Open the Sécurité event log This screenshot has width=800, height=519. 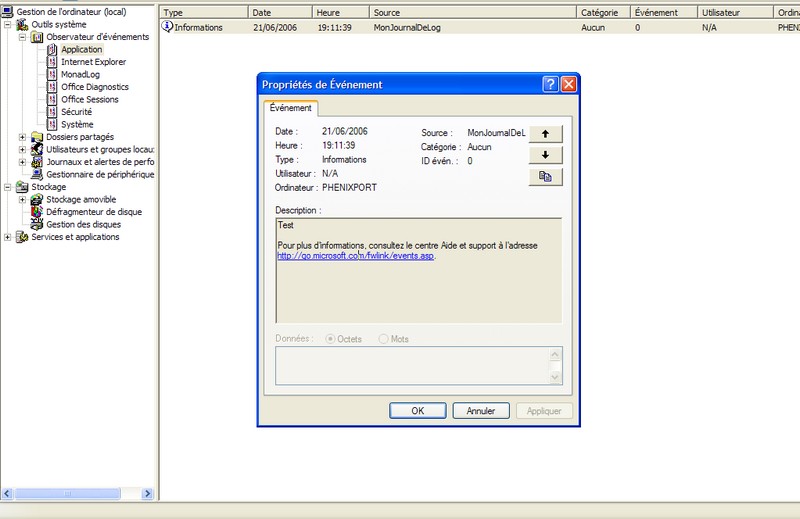pyautogui.click(x=76, y=112)
